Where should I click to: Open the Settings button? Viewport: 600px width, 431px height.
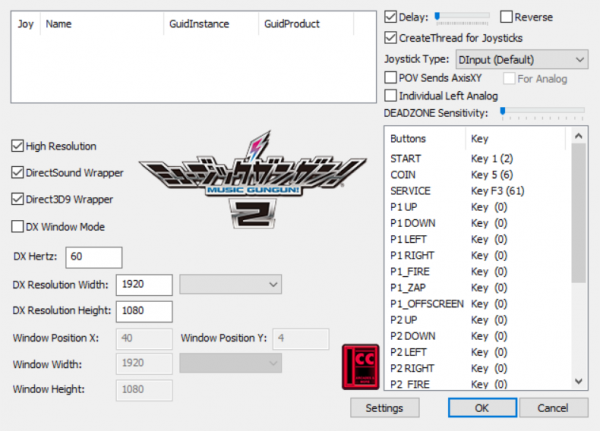tap(384, 408)
